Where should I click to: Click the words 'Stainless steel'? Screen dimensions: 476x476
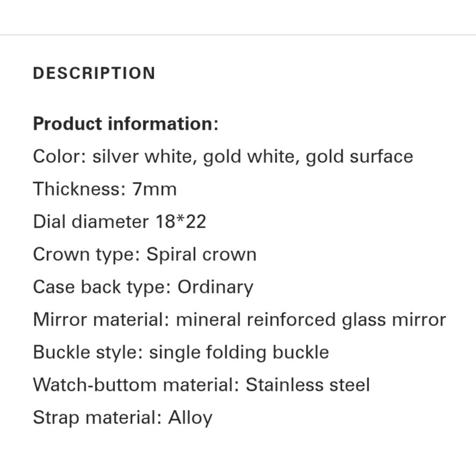pos(308,385)
